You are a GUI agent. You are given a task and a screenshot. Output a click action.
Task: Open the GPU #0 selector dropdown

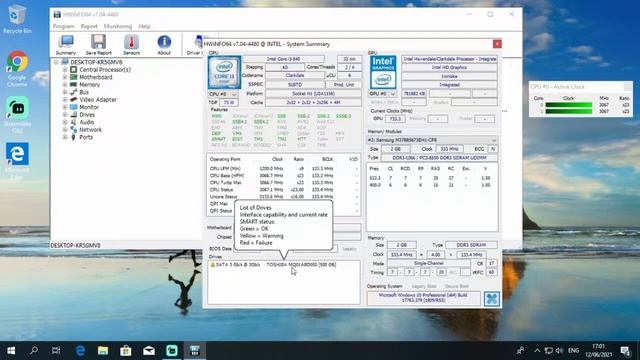pyautogui.click(x=383, y=93)
